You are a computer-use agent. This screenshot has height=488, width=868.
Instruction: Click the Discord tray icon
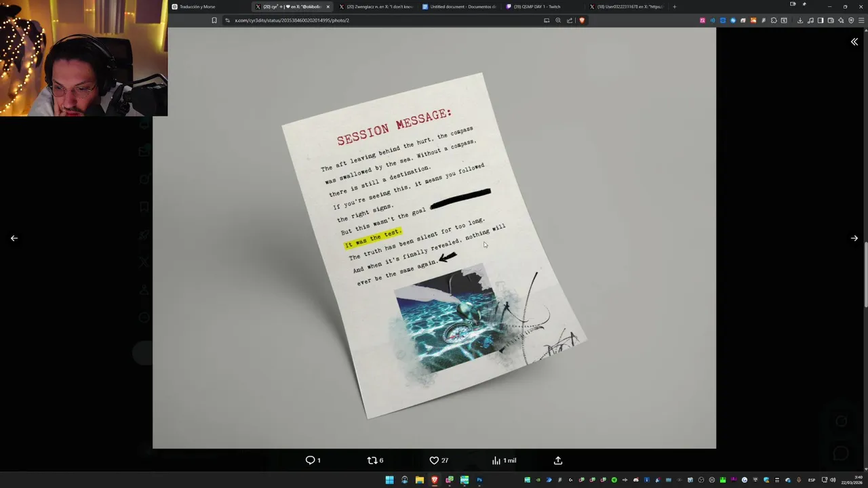point(636,480)
